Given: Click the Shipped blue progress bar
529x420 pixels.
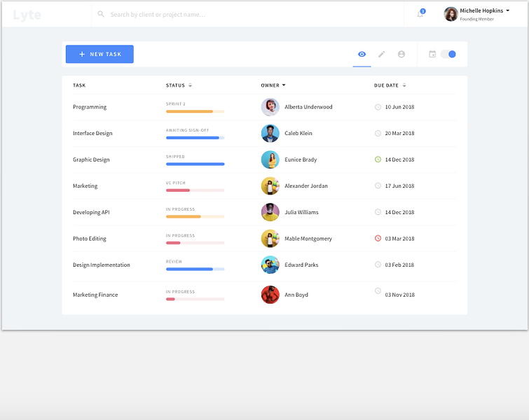Looking at the screenshot, I should 195,164.
